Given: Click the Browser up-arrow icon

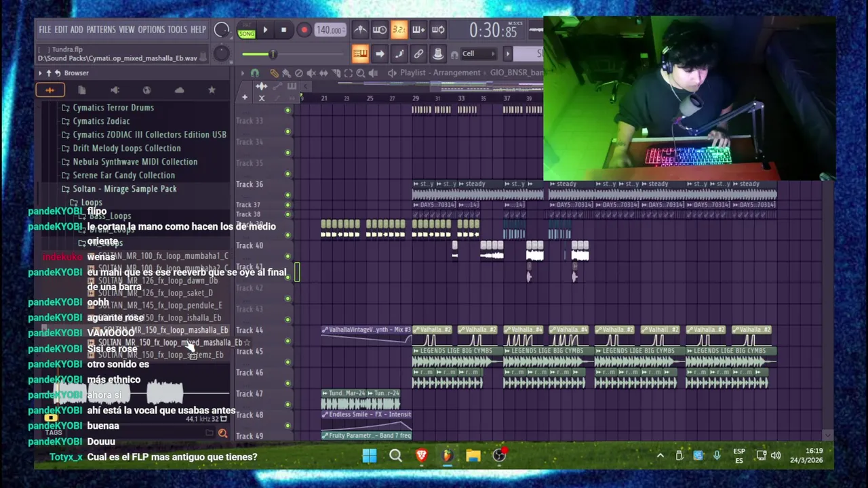Looking at the screenshot, I should 49,73.
